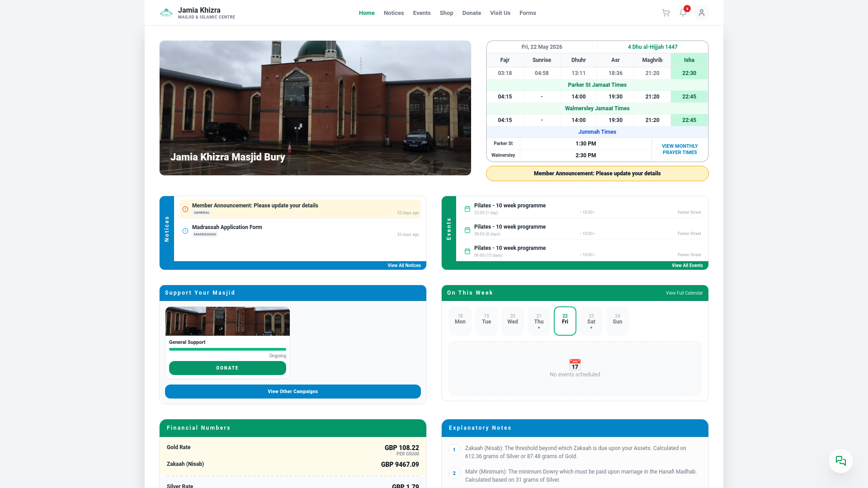Open the user account icon

click(702, 13)
